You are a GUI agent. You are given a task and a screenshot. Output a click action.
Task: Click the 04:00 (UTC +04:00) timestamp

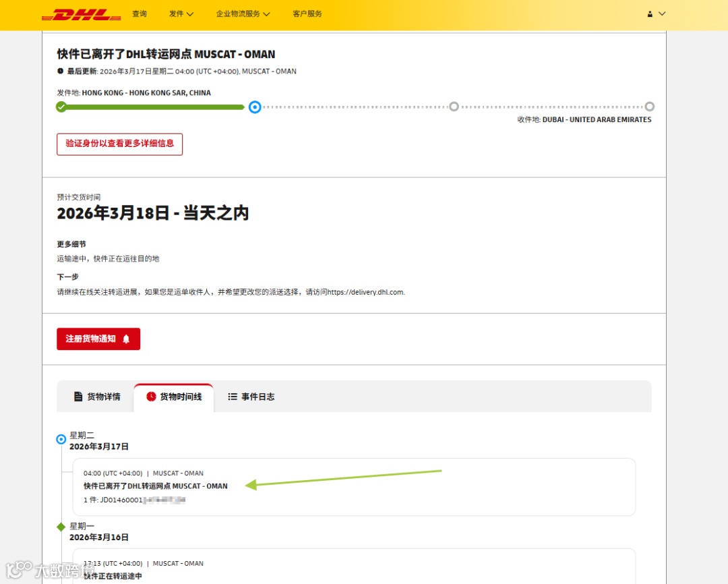[x=113, y=473]
